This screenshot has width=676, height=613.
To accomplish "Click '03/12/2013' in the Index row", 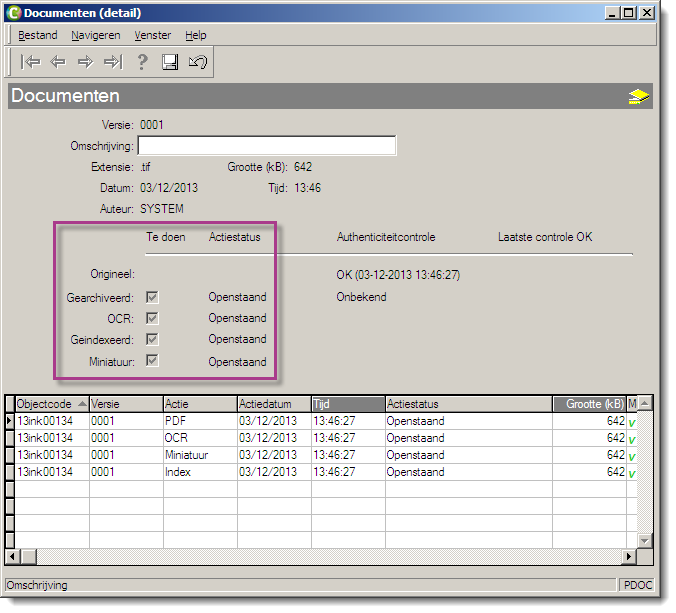I will point(268,472).
